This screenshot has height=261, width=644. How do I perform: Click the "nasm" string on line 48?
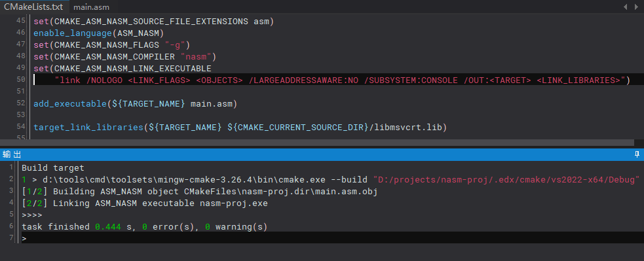195,56
